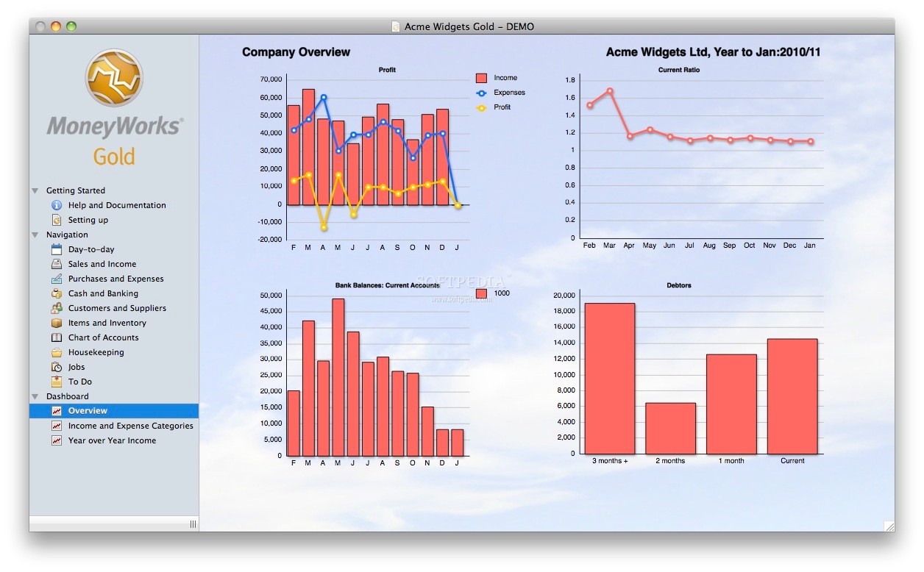The width and height of the screenshot is (924, 572).
Task: Open Purchases and Expenses
Action: (x=116, y=279)
